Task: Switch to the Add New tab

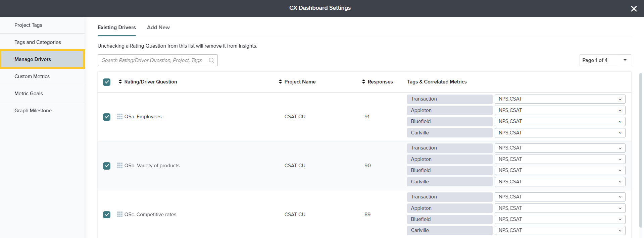Action: pyautogui.click(x=158, y=27)
